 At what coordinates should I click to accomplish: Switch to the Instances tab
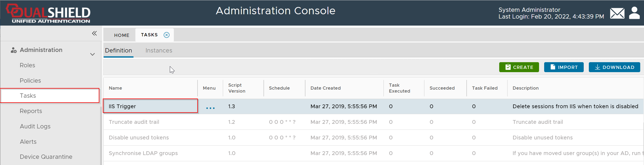159,51
